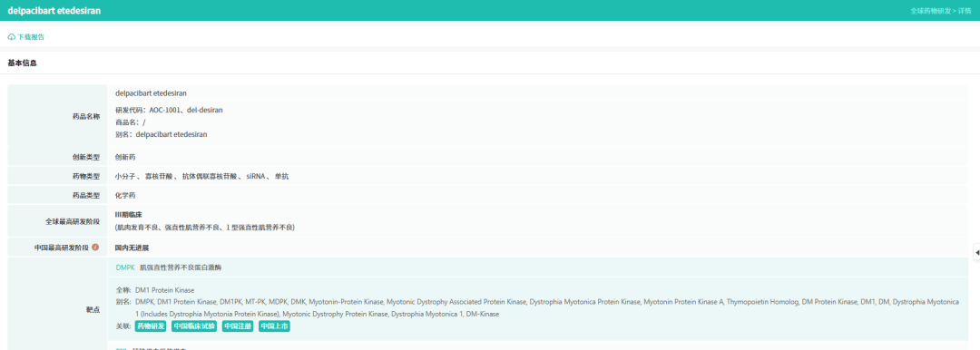Image resolution: width=980 pixels, height=350 pixels.
Task: Click the 药物研发 related tag
Action: pos(151,326)
